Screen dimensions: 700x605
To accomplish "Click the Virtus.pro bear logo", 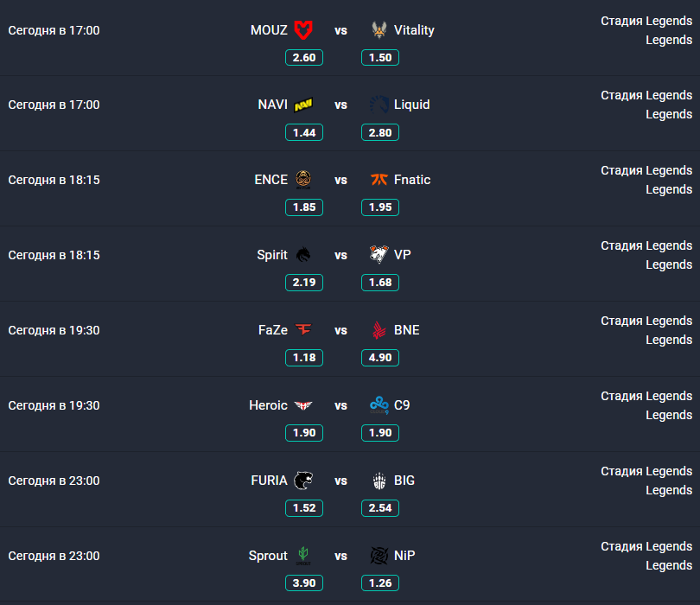I will coord(379,255).
